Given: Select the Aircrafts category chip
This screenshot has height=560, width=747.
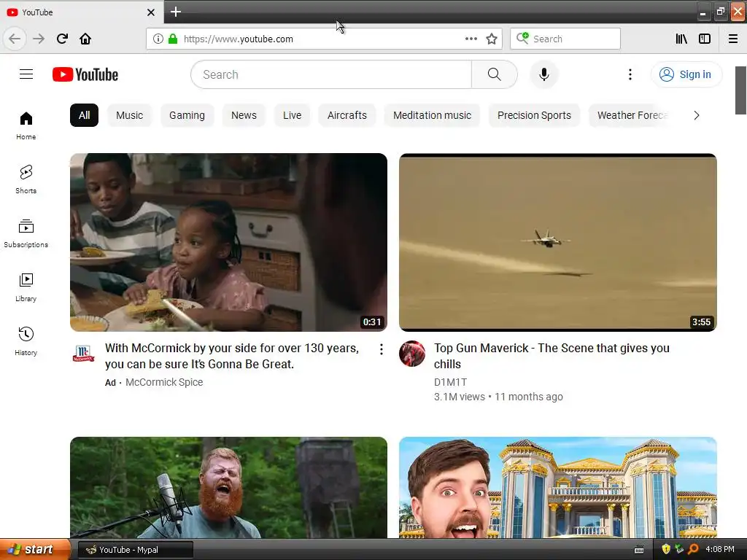Looking at the screenshot, I should [347, 115].
